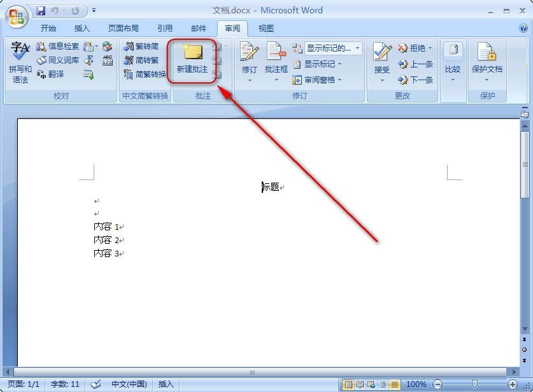Image resolution: width=533 pixels, height=392 pixels.
Task: Go to 下一条 next change
Action: [416, 80]
